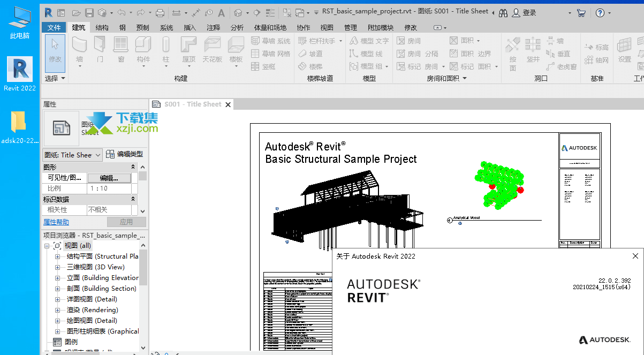Click the Curtain Grid (幕墙 网格) tool
The image size is (644, 355).
(x=271, y=54)
